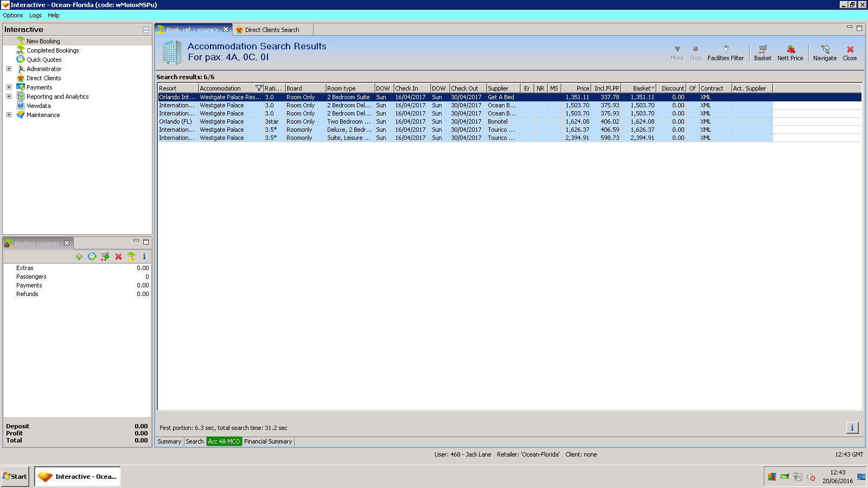
Task: Open the Windows Start menu
Action: pyautogui.click(x=15, y=477)
